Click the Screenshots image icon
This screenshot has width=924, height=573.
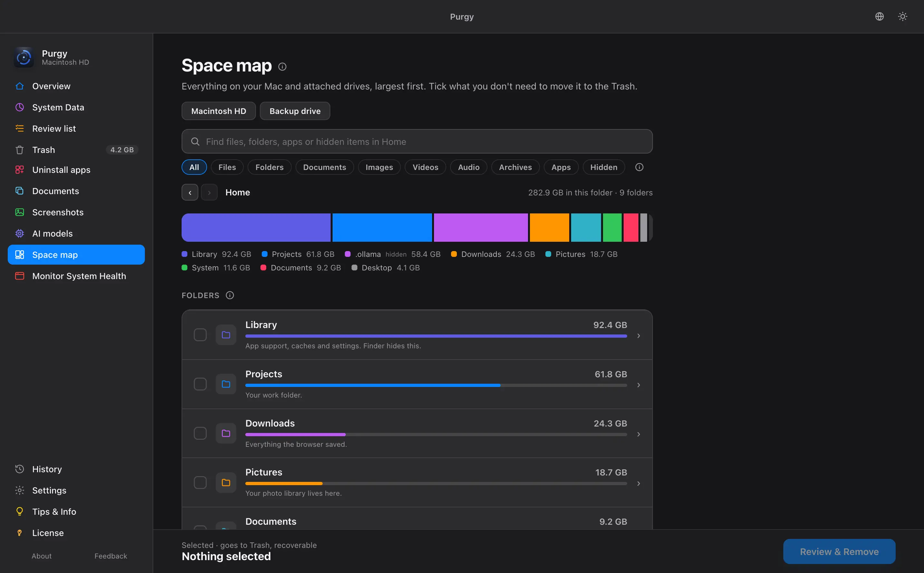(20, 212)
